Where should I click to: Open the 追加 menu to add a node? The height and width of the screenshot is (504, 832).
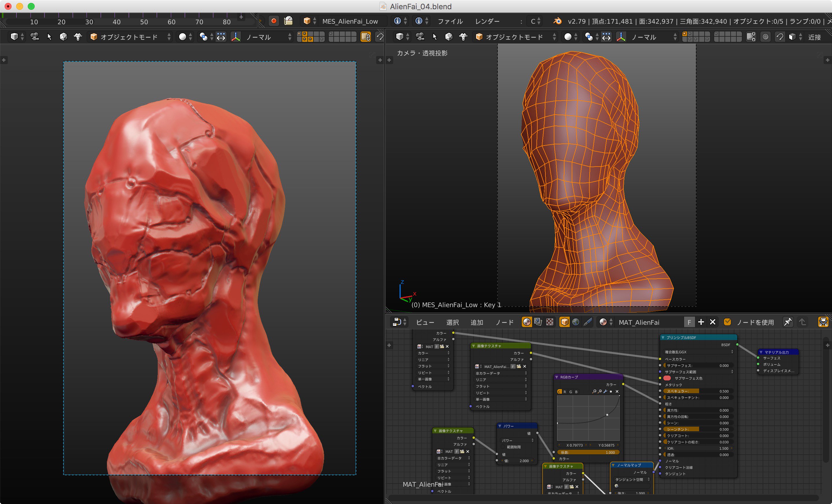click(x=477, y=322)
